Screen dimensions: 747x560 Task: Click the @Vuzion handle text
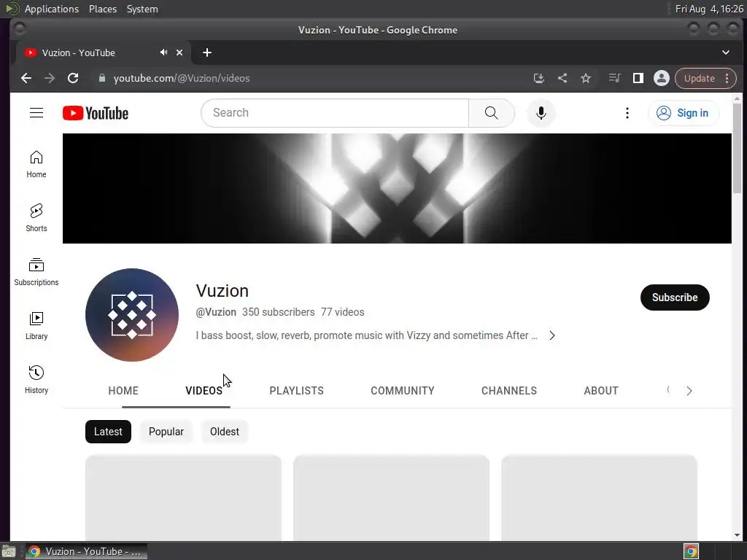216,312
